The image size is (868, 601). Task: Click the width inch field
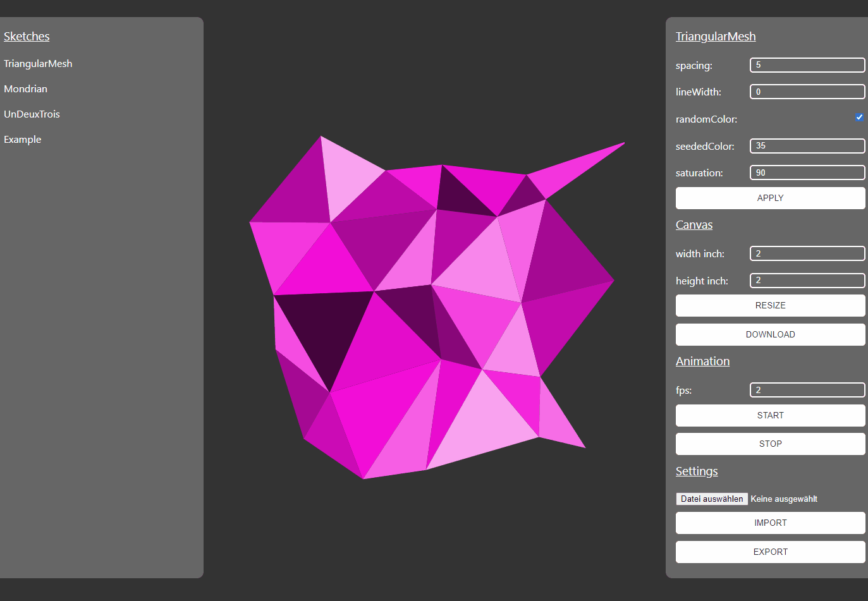point(807,253)
